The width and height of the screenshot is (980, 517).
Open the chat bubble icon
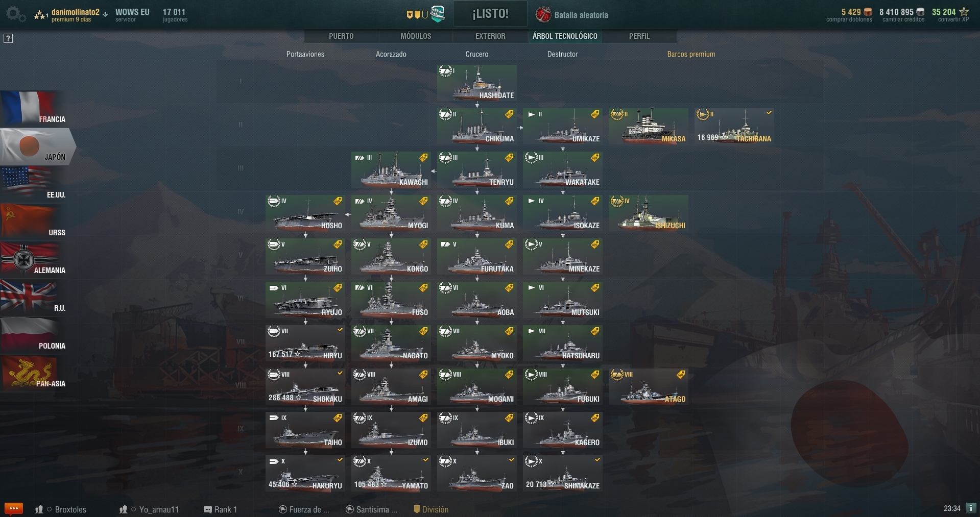pos(13,508)
